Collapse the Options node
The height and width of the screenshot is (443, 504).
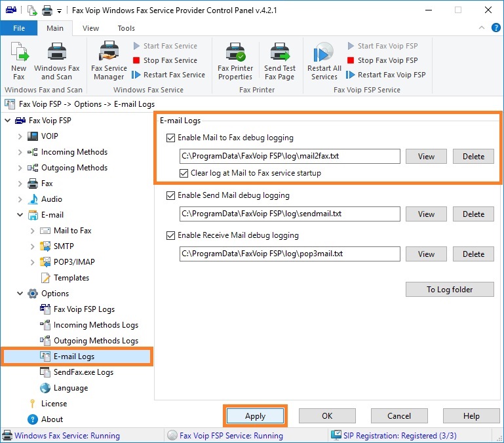click(x=20, y=294)
